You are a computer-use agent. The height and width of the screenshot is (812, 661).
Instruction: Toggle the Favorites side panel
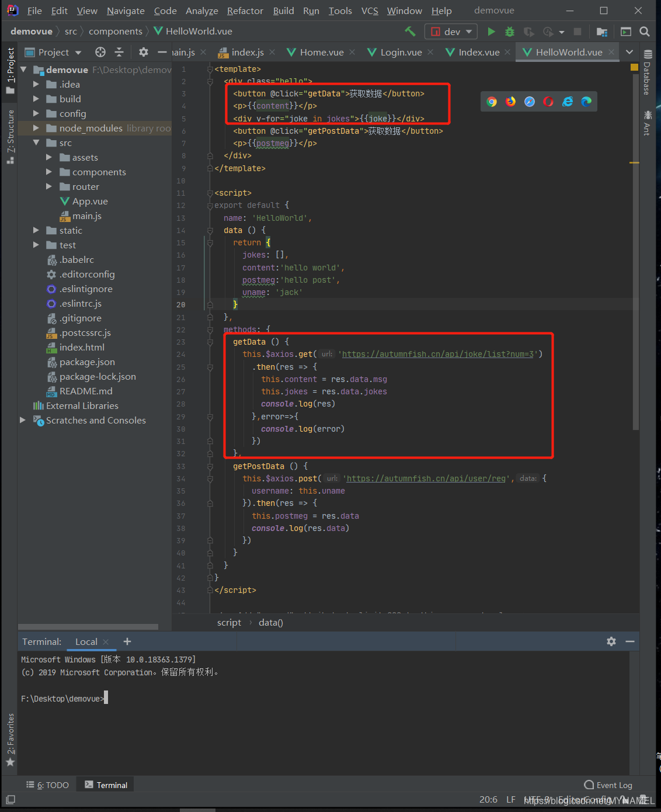10,740
